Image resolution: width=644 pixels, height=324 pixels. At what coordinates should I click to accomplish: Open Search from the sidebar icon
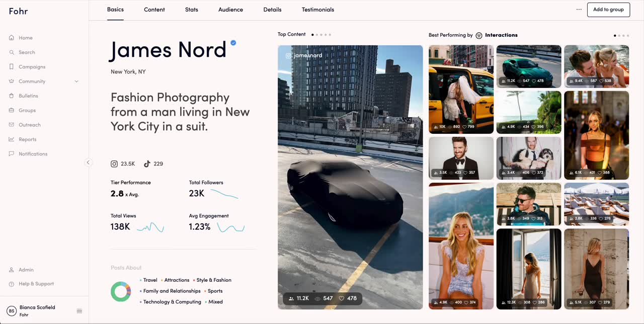pyautogui.click(x=12, y=52)
